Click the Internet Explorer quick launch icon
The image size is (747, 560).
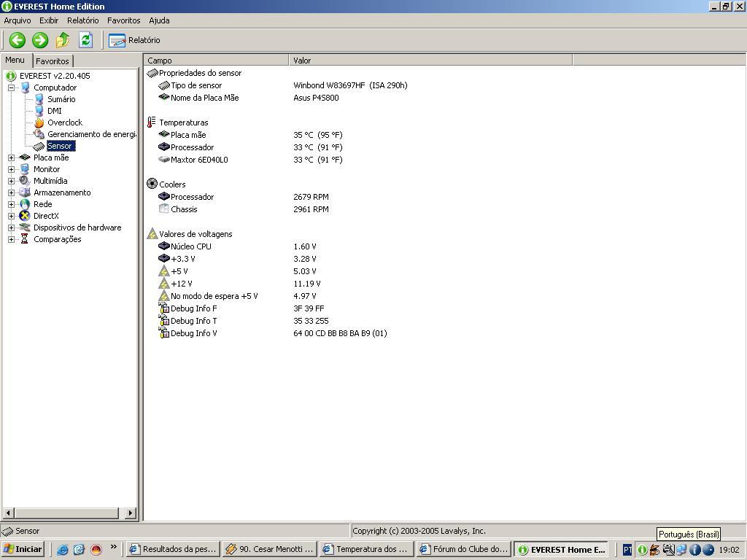(63, 550)
